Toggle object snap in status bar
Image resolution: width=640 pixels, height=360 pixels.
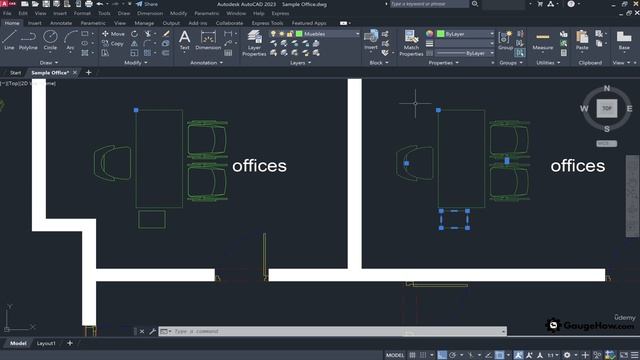pyautogui.click(x=499, y=356)
